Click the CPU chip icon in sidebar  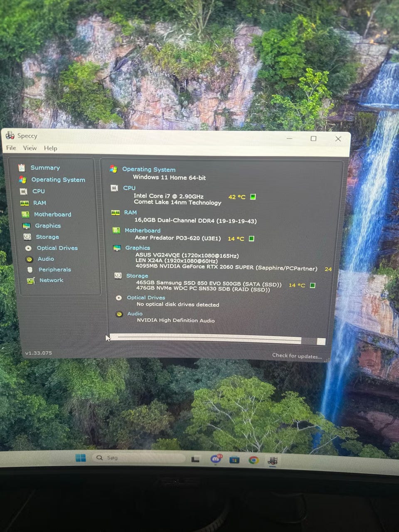24,192
